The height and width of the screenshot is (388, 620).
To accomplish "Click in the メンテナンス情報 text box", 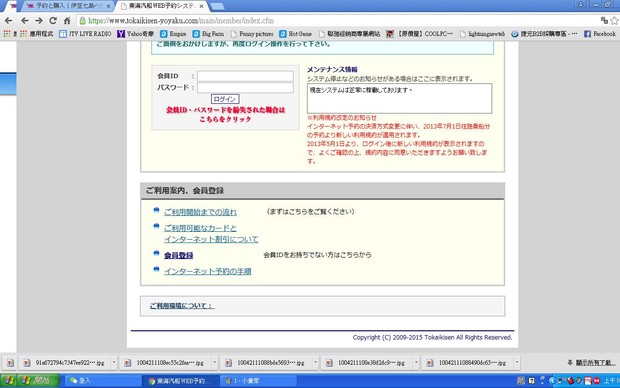I will pos(399,98).
